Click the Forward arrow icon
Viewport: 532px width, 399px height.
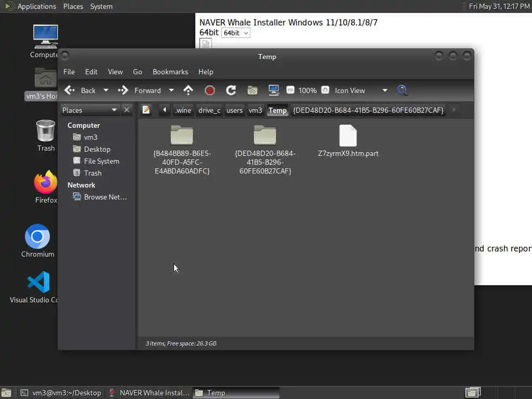[123, 90]
